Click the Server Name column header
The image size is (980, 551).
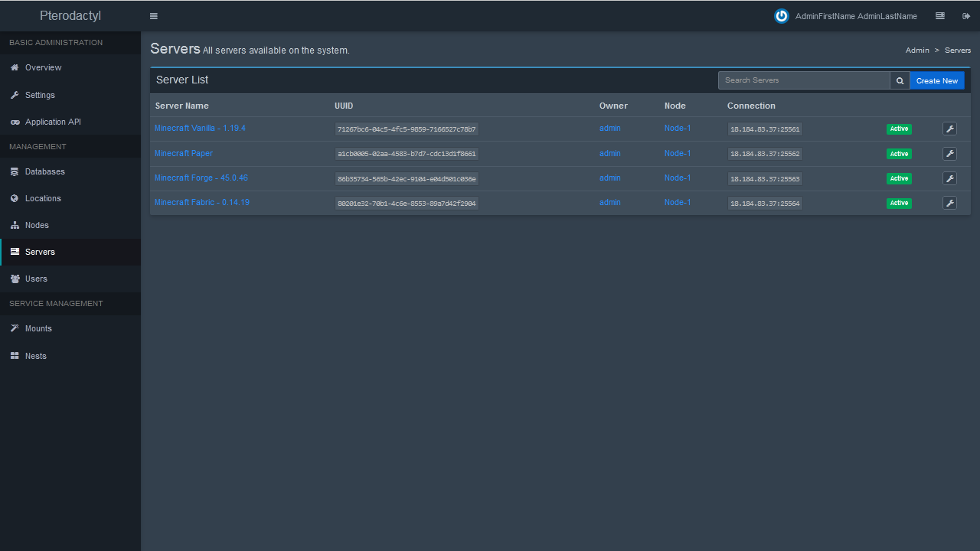(x=181, y=106)
